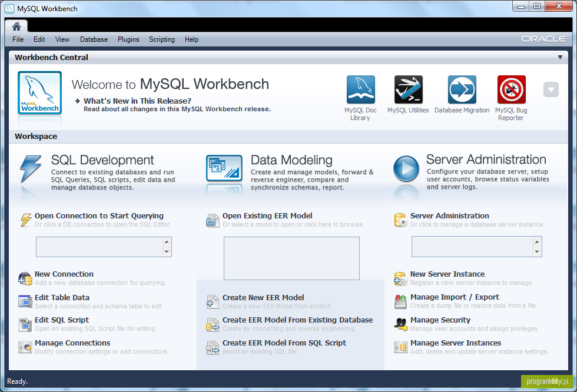Click the Create New EER Model icon
Screen dimensions: 577x392
pyautogui.click(x=213, y=301)
